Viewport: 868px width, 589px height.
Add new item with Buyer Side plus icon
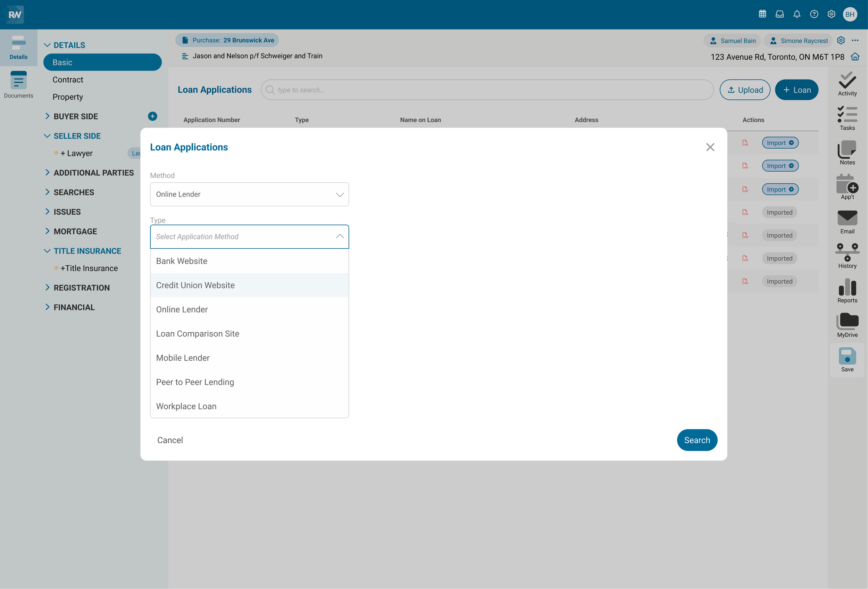(x=152, y=116)
